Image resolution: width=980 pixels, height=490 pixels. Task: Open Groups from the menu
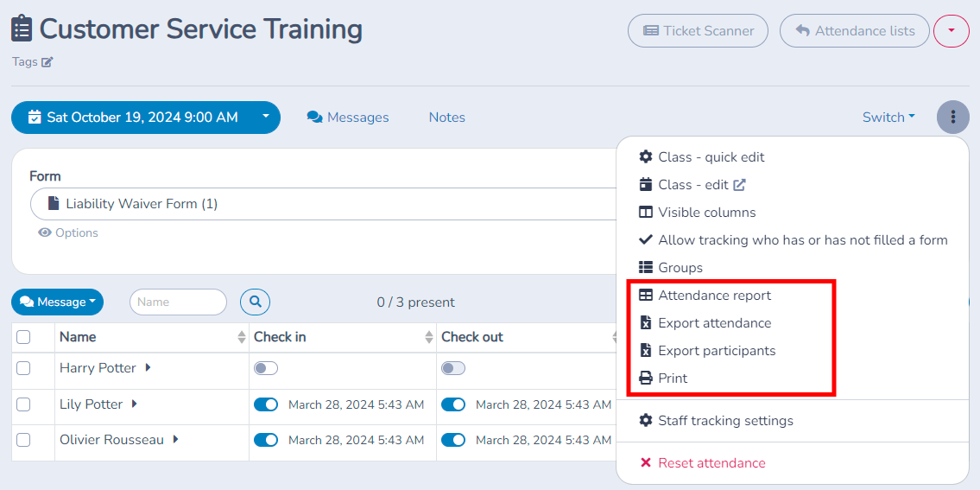671,267
